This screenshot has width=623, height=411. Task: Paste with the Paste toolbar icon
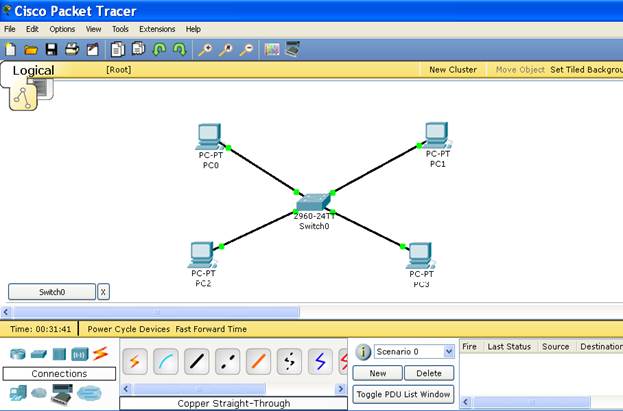coord(138,49)
